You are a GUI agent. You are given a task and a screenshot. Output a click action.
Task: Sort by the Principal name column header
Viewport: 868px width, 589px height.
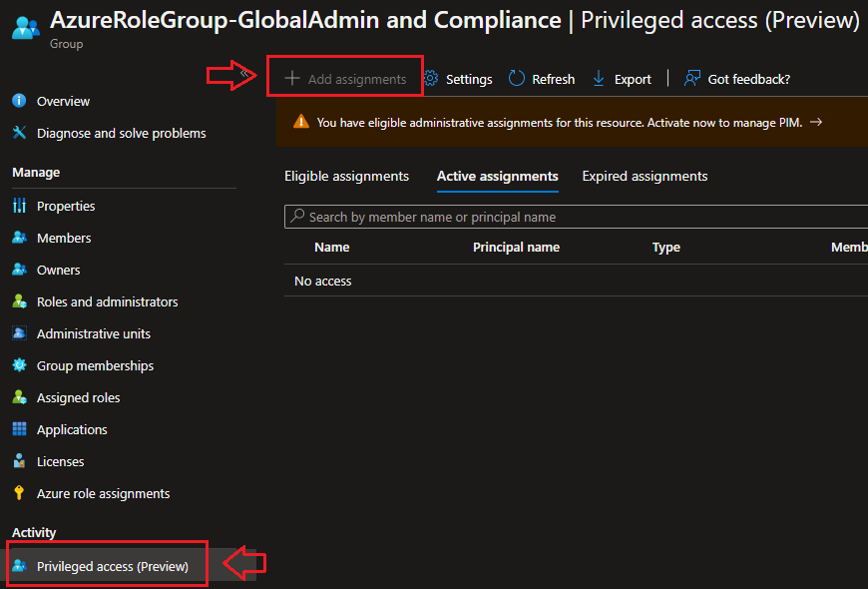coord(516,248)
